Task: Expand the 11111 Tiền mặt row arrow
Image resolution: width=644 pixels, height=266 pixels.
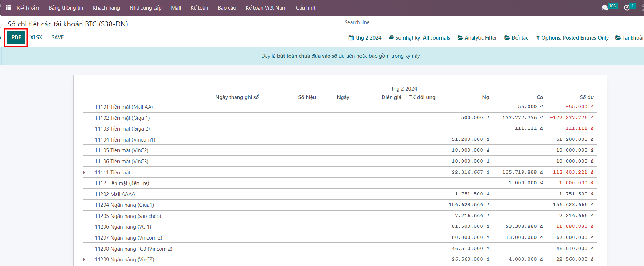Action: click(x=84, y=173)
